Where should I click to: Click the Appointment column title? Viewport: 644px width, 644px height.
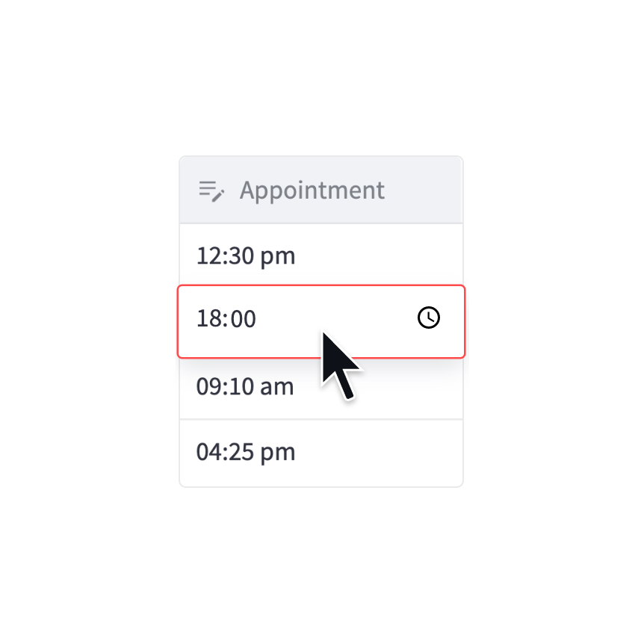point(312,190)
